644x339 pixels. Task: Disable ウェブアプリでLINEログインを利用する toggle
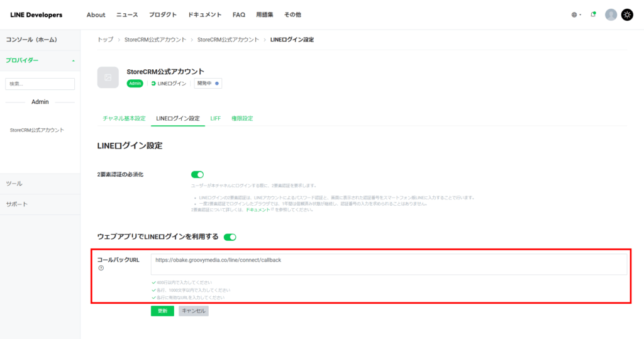(230, 237)
